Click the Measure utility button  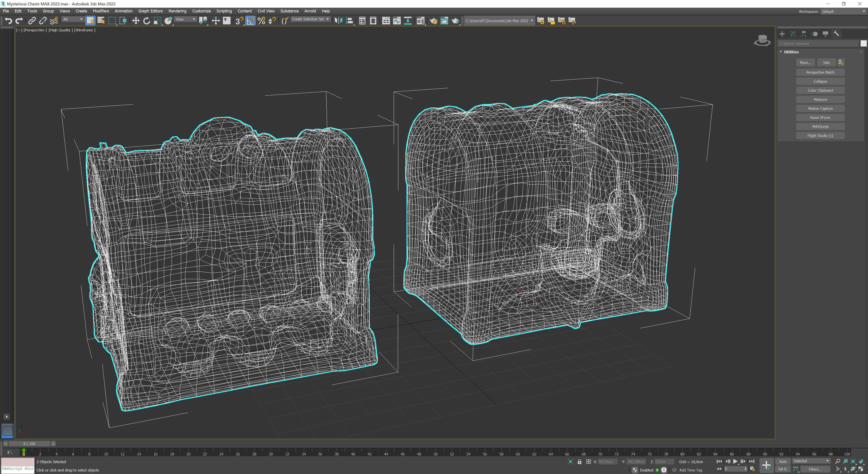[x=820, y=99]
